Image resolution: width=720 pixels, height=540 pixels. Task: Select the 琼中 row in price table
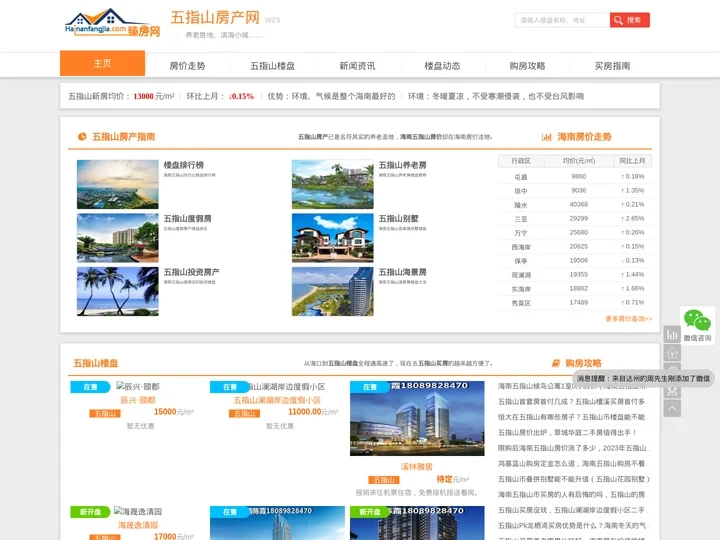pos(574,191)
